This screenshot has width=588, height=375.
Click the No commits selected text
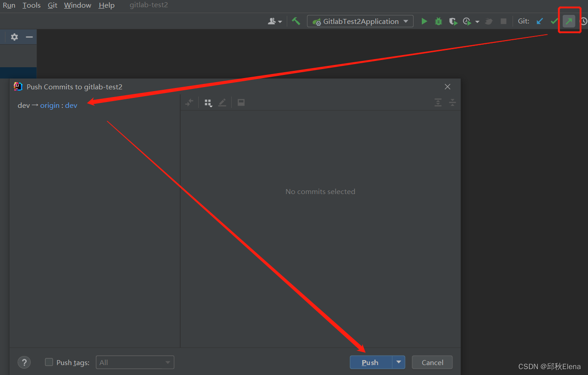[x=320, y=191]
